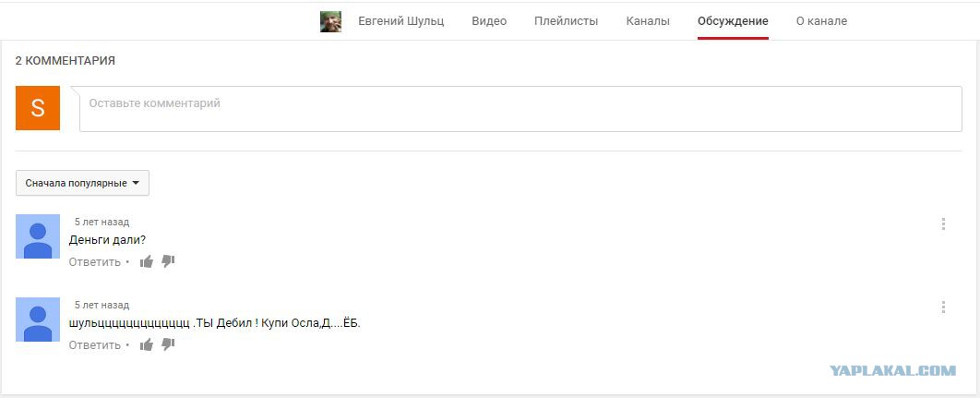980x398 pixels.
Task: Open the "О канале" tab
Action: point(822,21)
